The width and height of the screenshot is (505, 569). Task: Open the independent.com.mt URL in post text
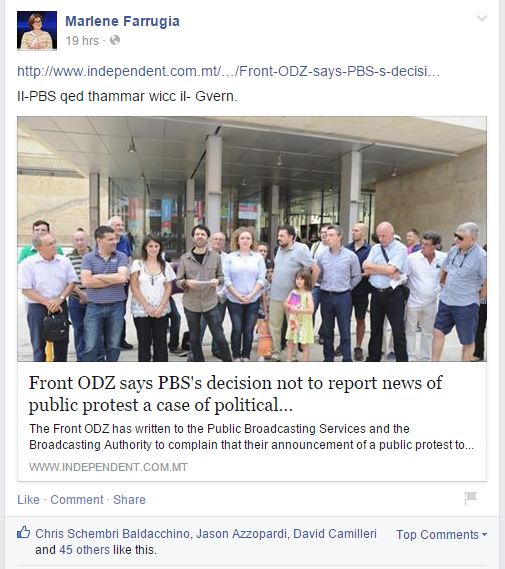tap(229, 71)
